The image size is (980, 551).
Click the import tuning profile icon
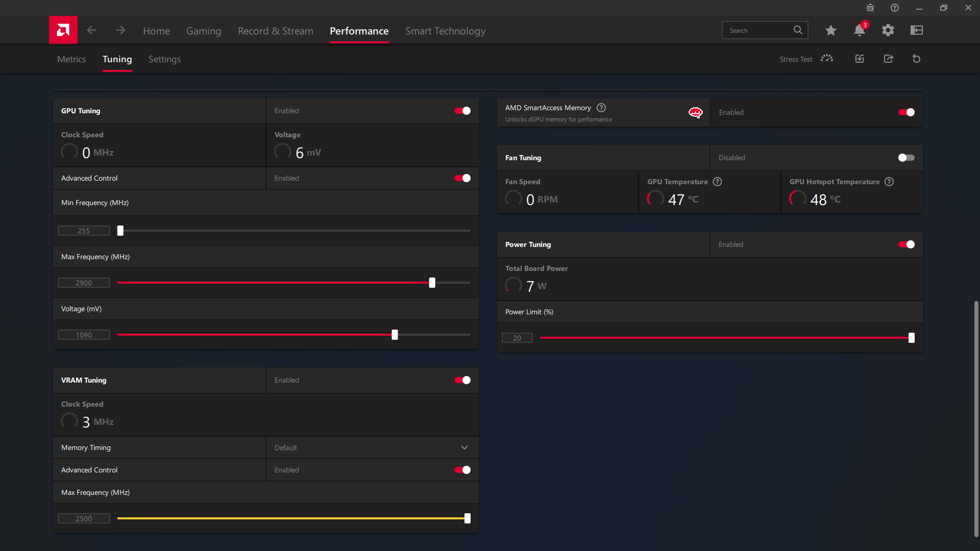coord(860,59)
